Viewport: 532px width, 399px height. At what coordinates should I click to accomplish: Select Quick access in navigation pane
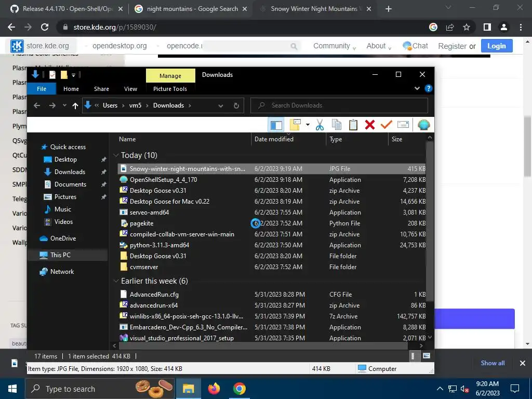(68, 147)
